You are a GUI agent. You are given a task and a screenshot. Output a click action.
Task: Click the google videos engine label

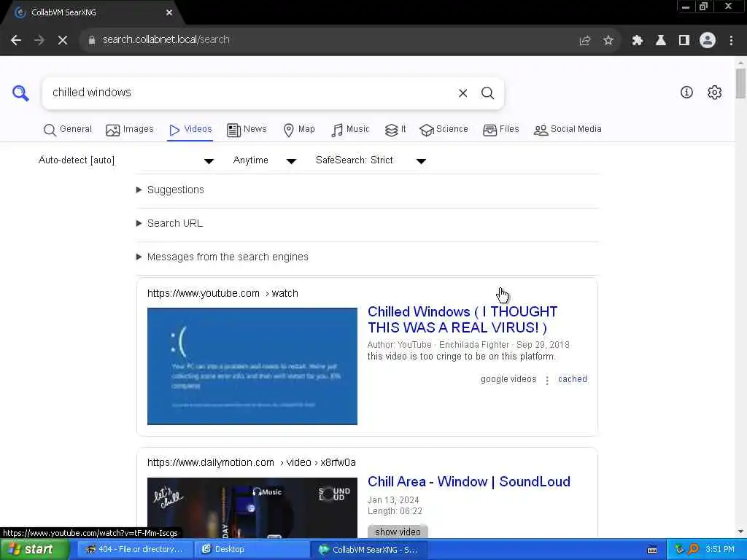[508, 379]
